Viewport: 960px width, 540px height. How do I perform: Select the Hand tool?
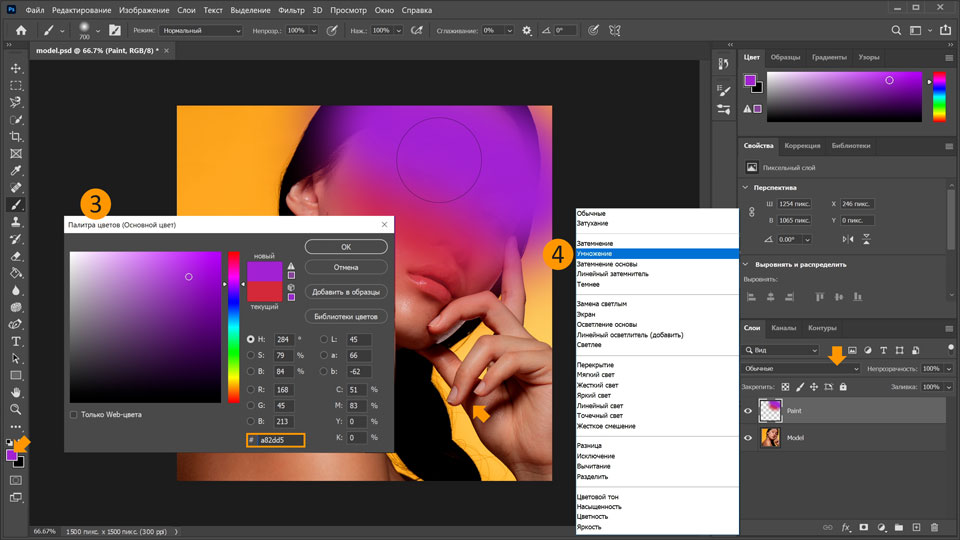coord(16,392)
